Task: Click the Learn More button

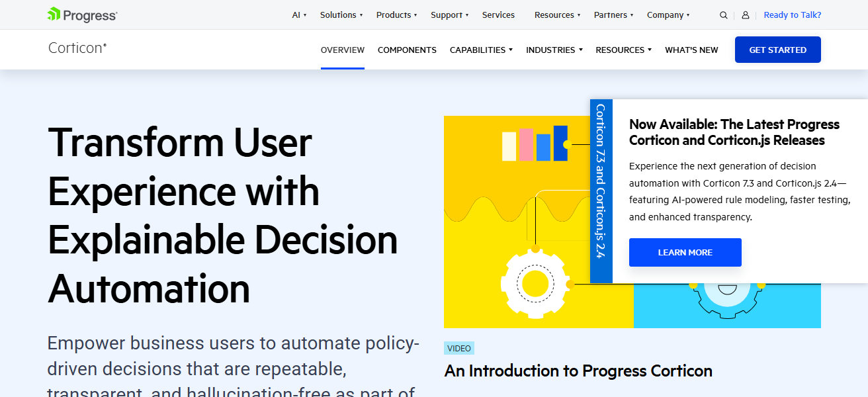Action: [685, 253]
